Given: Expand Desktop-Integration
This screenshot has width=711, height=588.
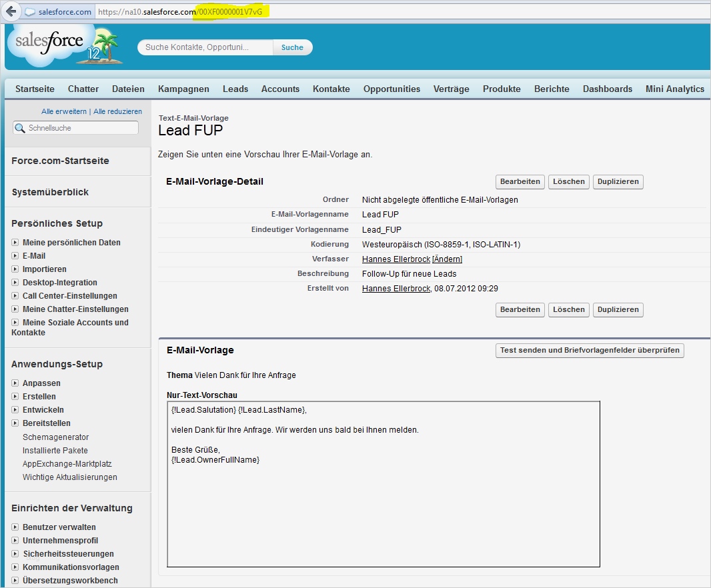Looking at the screenshot, I should pos(15,283).
